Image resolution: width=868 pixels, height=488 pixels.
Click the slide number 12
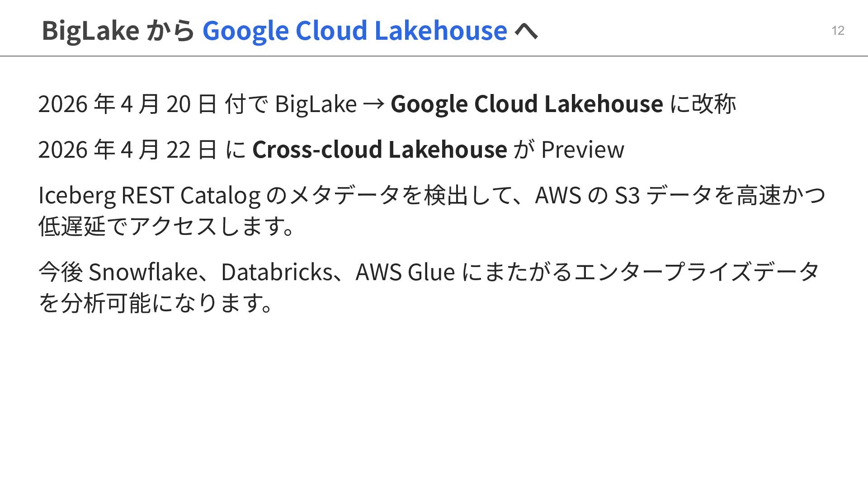click(838, 30)
